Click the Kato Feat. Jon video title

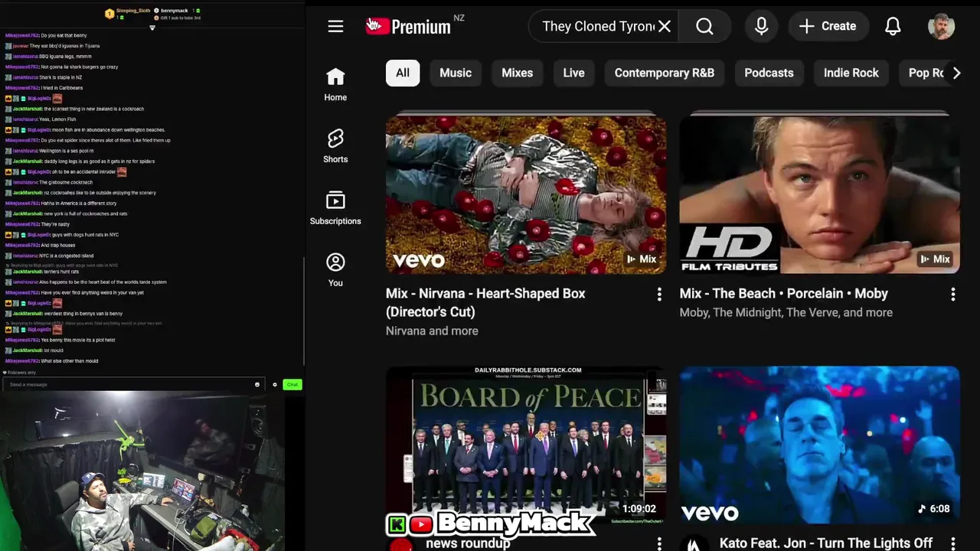(826, 543)
